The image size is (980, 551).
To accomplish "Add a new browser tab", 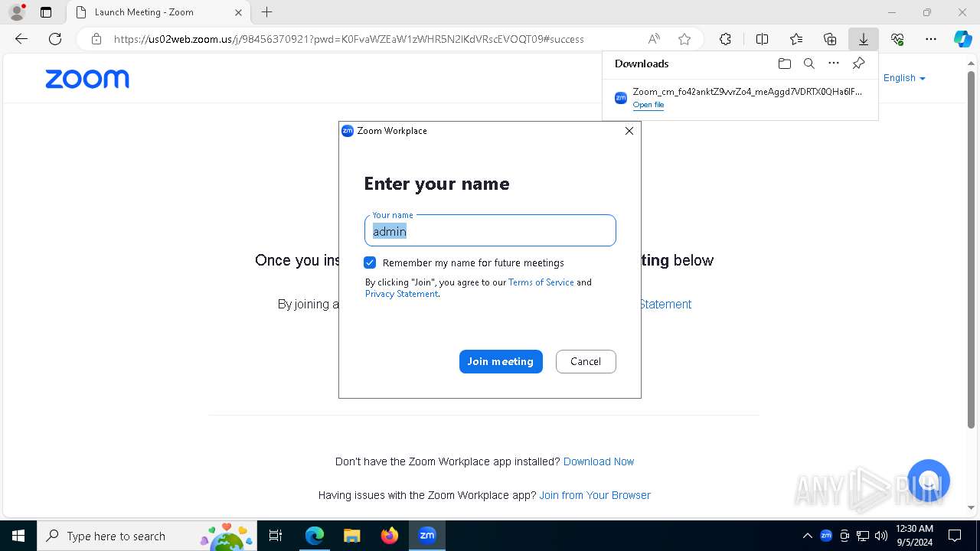I will pos(266,12).
